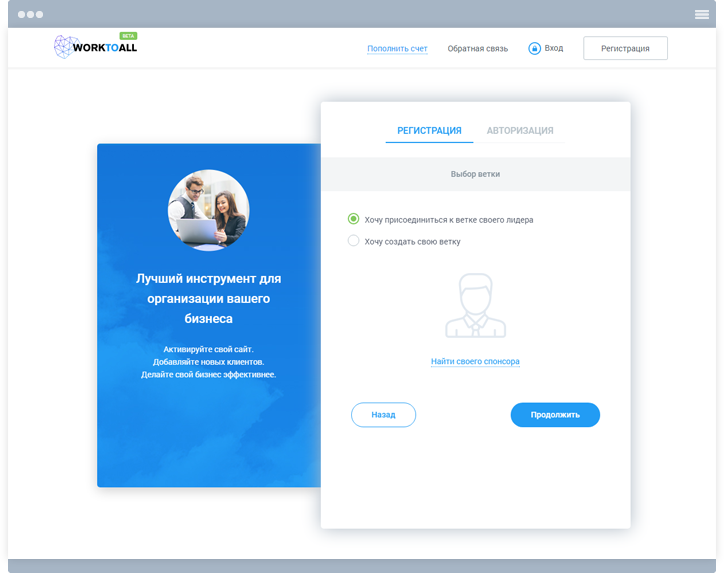Select 'Хочу создать свою ветку' radio option
Viewport: 724px width, 573px height.
point(353,241)
